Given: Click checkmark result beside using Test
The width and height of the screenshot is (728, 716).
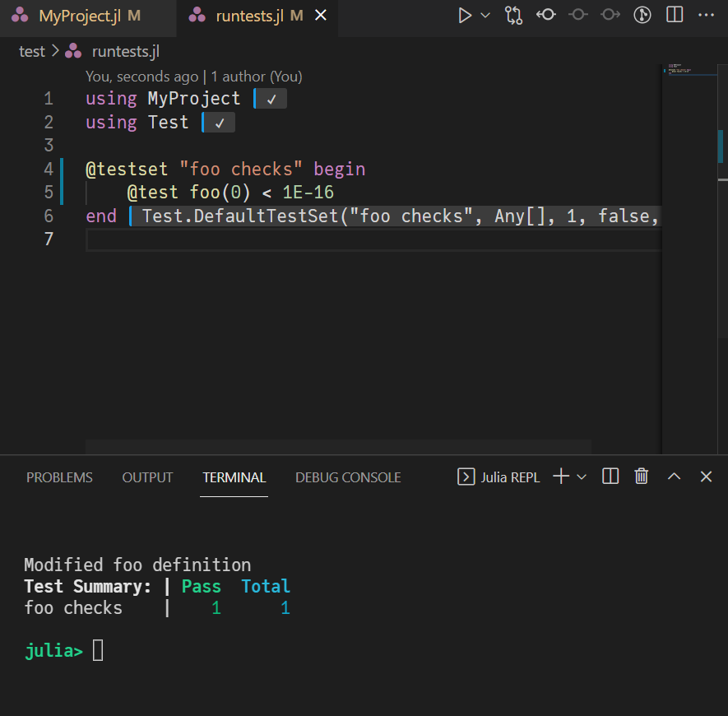Looking at the screenshot, I should coord(219,123).
